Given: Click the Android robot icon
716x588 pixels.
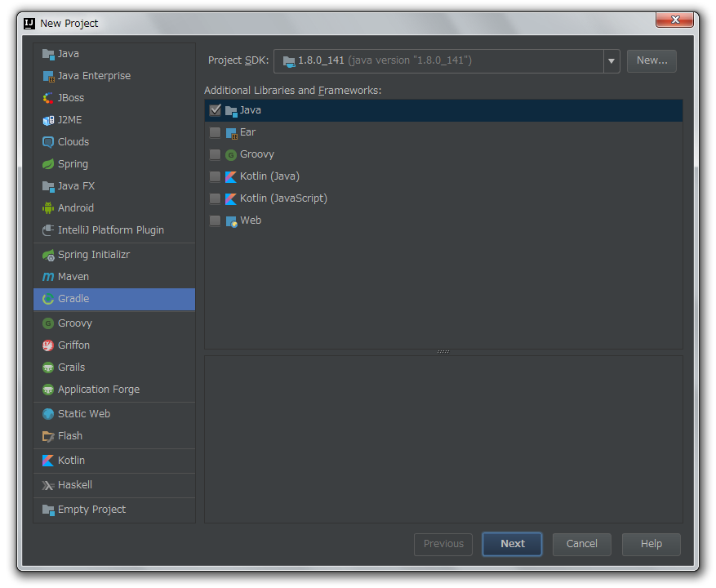Looking at the screenshot, I should tap(48, 208).
